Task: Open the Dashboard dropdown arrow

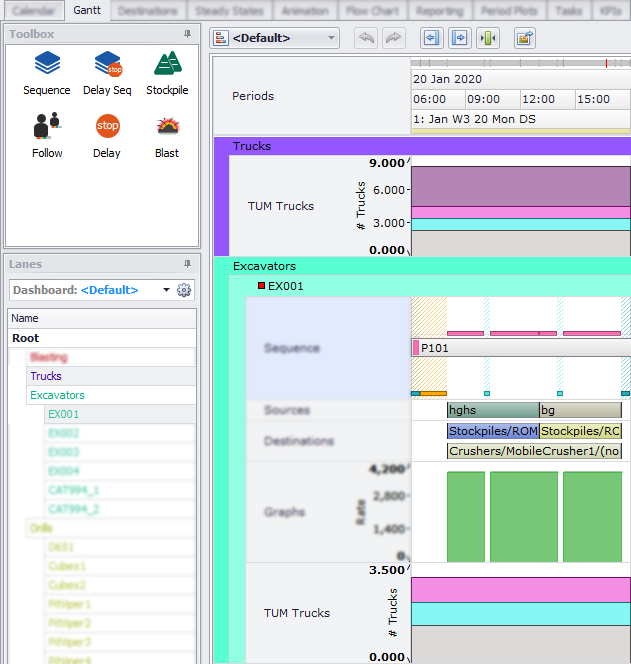Action: pyautogui.click(x=166, y=290)
